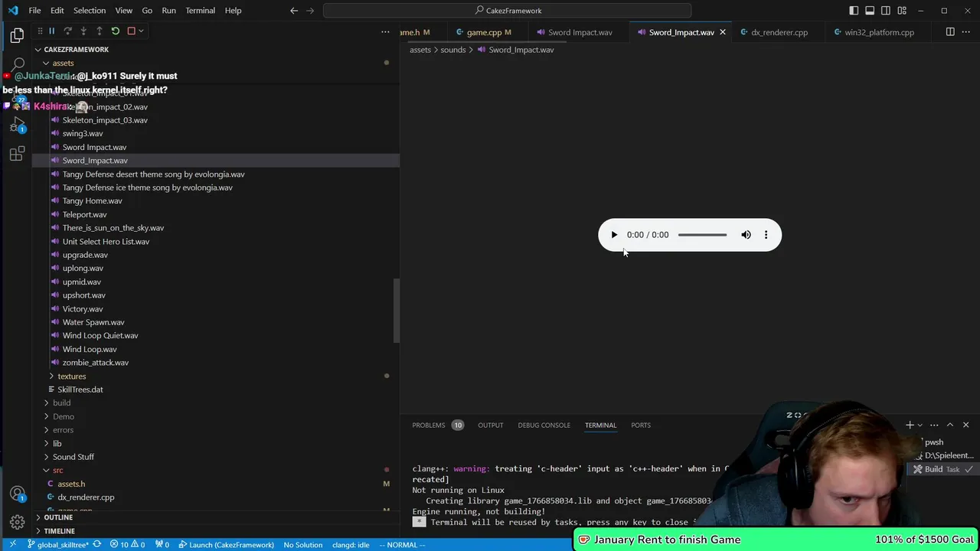Add a new terminal with plus icon
This screenshot has height=551, width=980.
tap(910, 425)
